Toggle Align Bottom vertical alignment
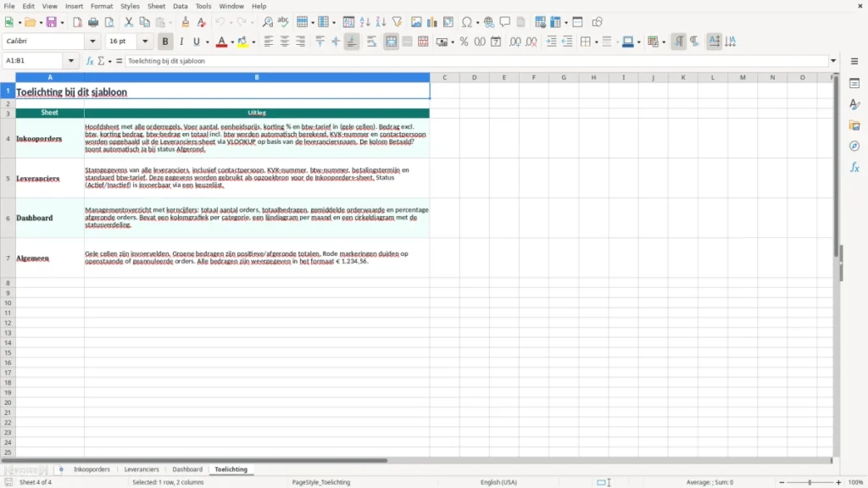 (x=352, y=42)
